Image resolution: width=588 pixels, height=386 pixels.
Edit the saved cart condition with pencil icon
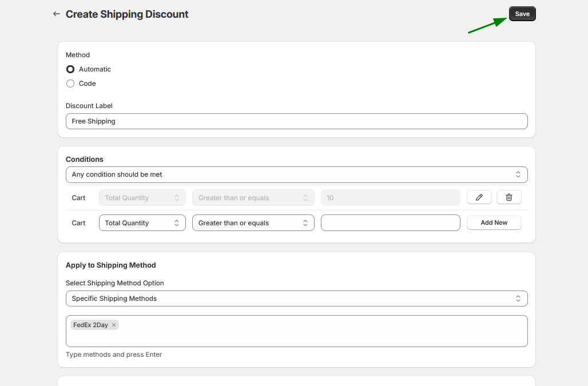coord(479,198)
